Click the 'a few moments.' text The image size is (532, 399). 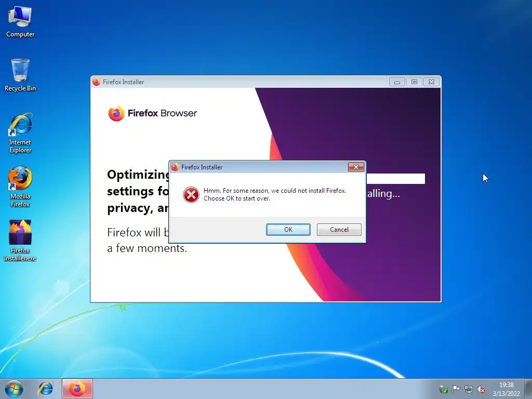147,248
